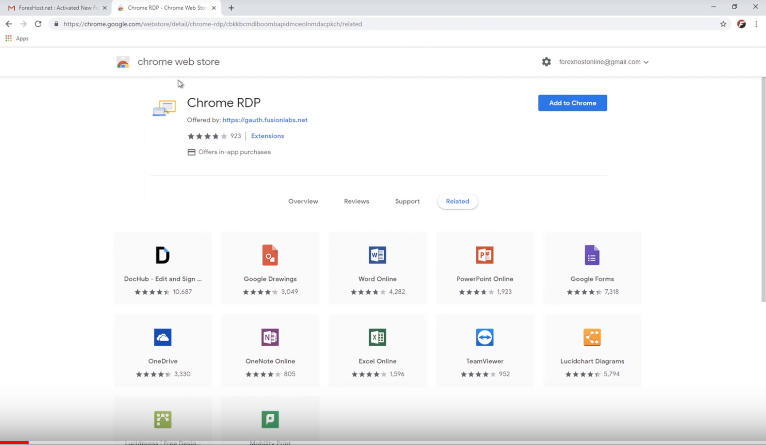
Task: Click the PowerPoint Online label
Action: point(485,279)
